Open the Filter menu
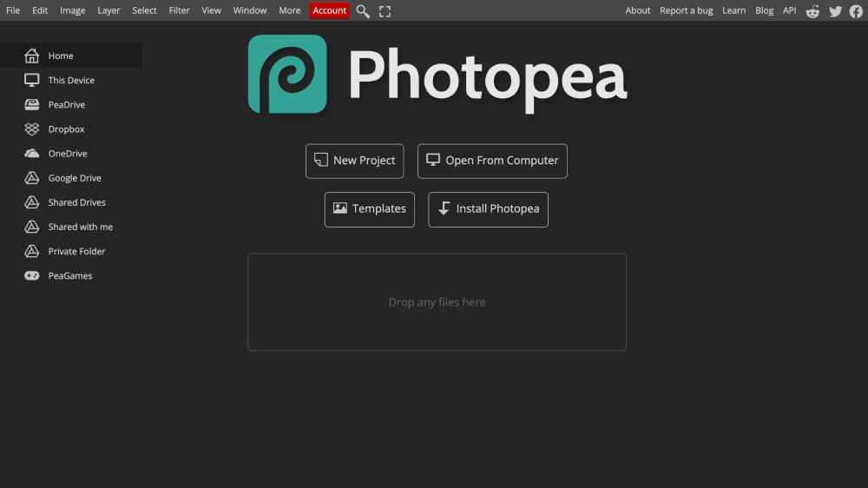The width and height of the screenshot is (868, 488). point(179,10)
